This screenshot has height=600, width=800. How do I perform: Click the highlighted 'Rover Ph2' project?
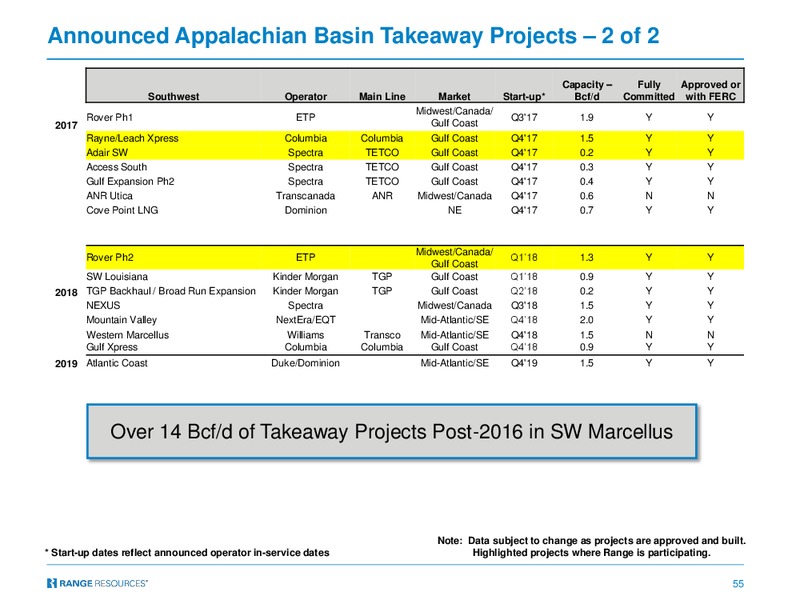click(110, 258)
